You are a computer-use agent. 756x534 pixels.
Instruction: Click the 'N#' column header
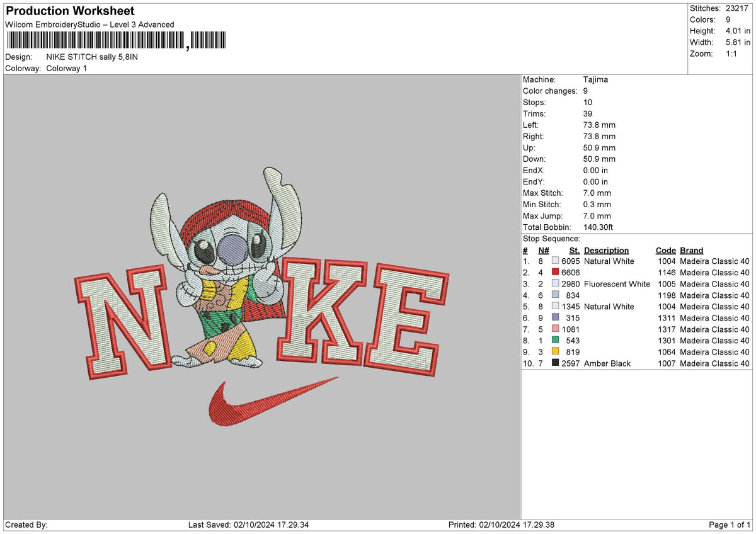pos(544,251)
